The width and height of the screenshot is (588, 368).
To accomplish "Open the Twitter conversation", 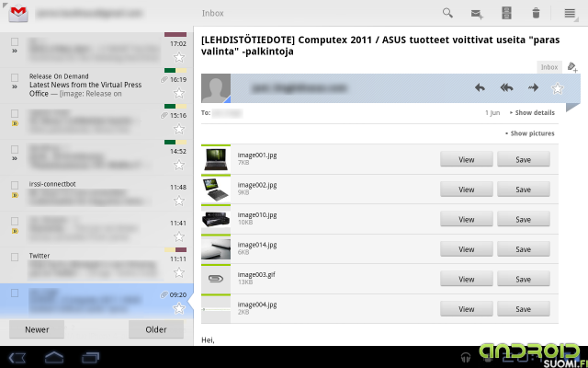I will coord(96,265).
